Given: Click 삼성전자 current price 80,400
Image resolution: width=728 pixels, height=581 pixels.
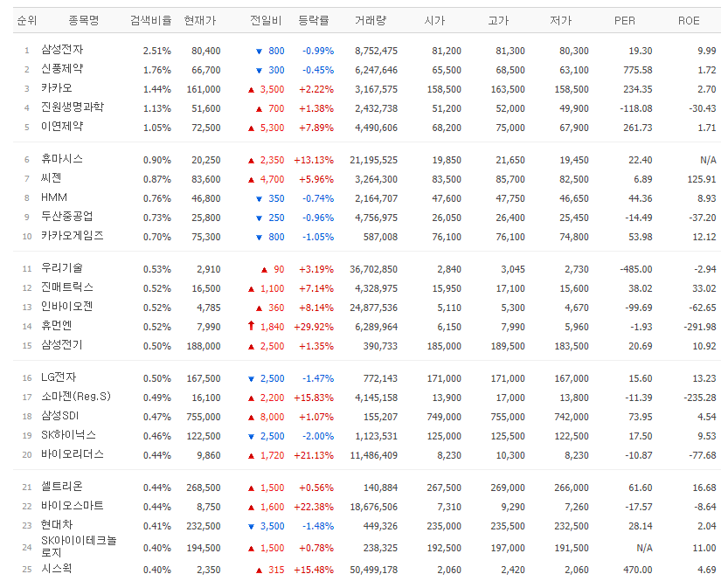Looking at the screenshot, I should tap(206, 51).
